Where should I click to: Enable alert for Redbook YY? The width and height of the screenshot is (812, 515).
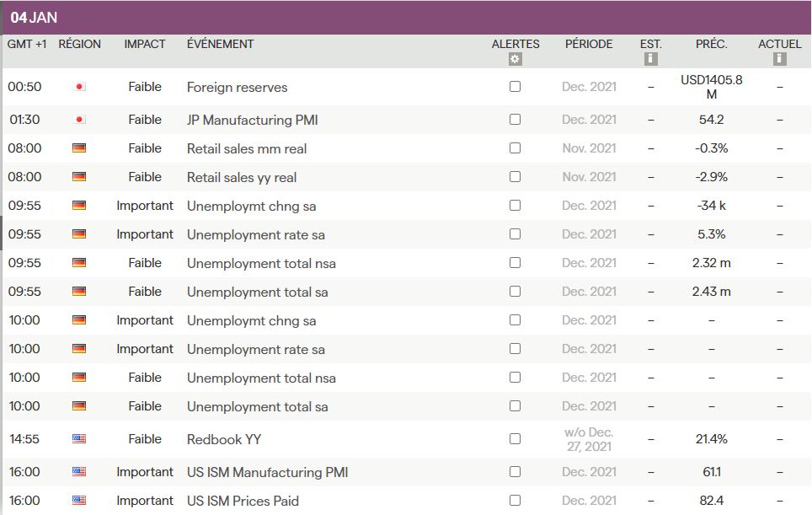(515, 439)
